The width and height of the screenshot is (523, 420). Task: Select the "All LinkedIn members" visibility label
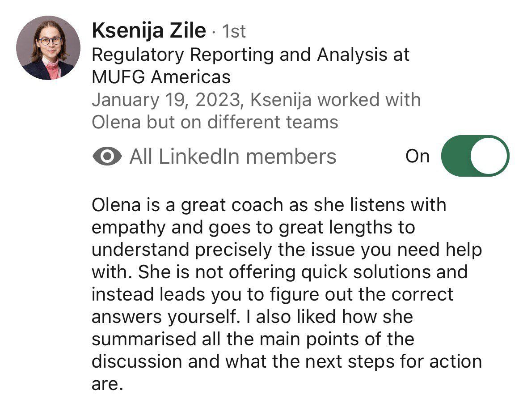tap(232, 157)
